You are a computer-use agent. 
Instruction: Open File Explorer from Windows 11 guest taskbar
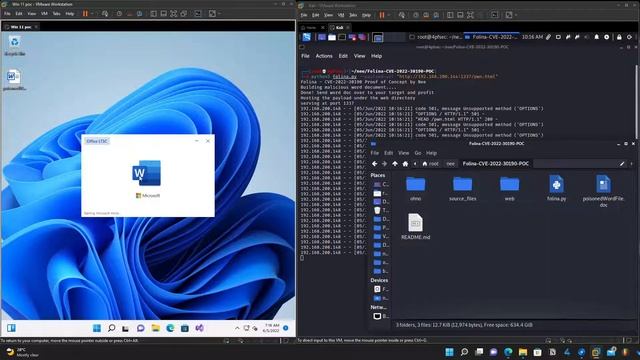(x=156, y=328)
